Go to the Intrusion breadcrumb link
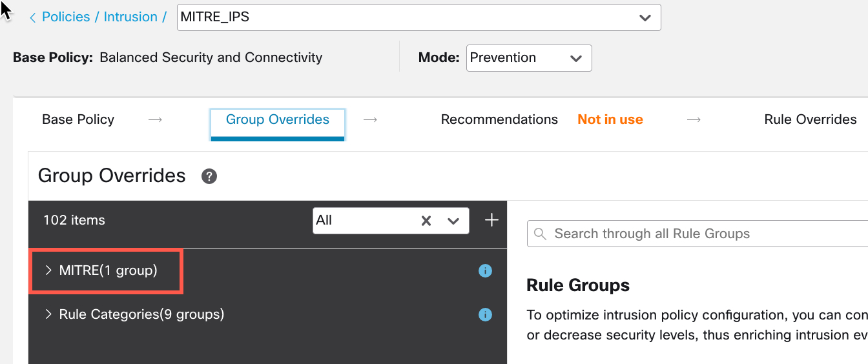This screenshot has width=868, height=364. tap(130, 17)
